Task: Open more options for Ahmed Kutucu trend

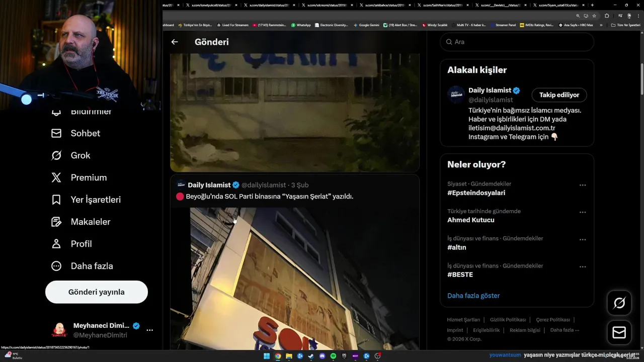Action: point(583,212)
